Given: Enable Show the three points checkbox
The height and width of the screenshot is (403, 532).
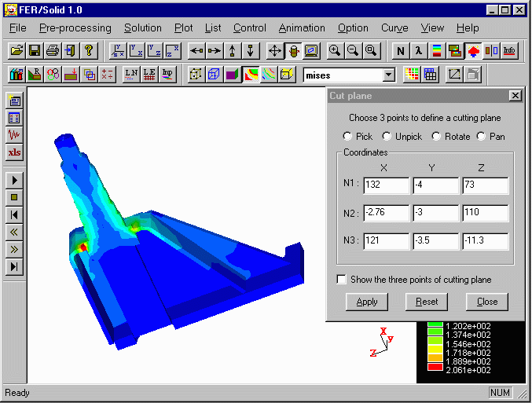Looking at the screenshot, I should [x=341, y=280].
